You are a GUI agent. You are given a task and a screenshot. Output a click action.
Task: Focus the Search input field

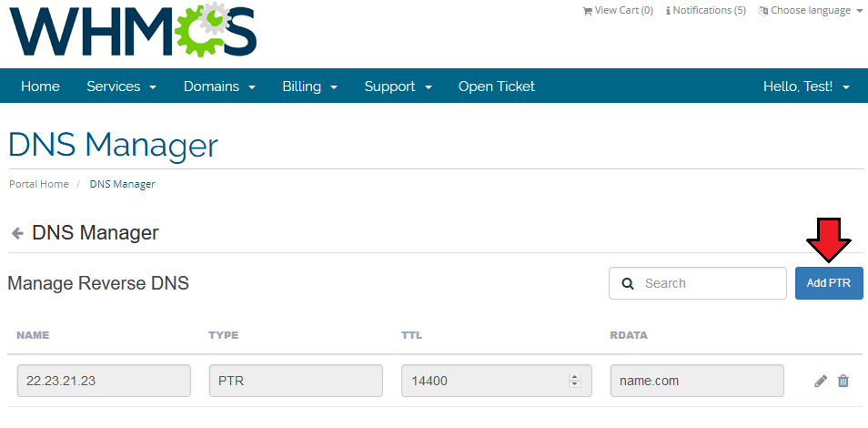[x=710, y=283]
